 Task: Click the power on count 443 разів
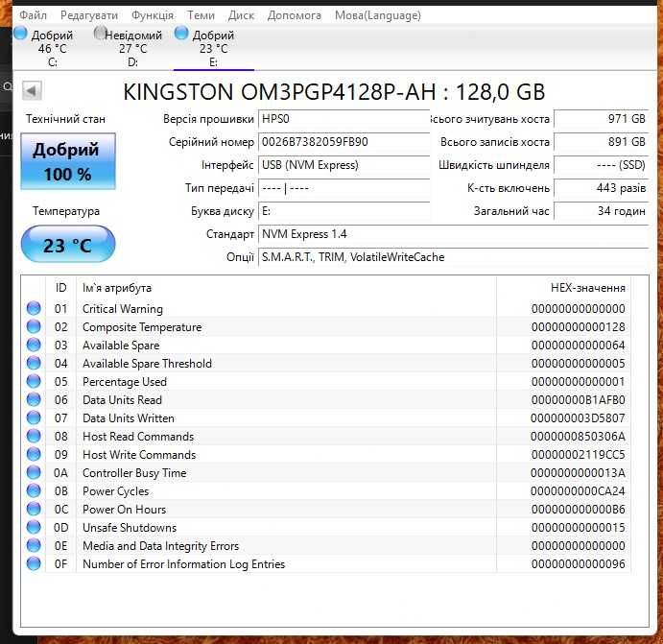click(601, 188)
